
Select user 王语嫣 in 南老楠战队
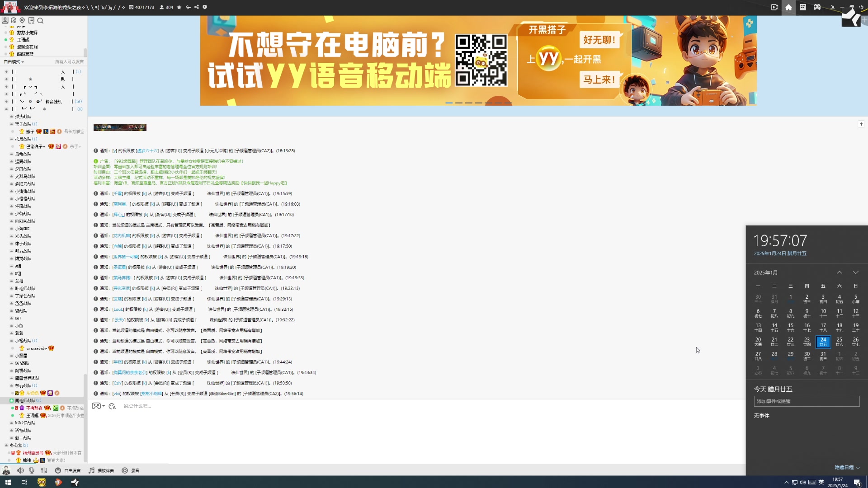click(x=32, y=416)
